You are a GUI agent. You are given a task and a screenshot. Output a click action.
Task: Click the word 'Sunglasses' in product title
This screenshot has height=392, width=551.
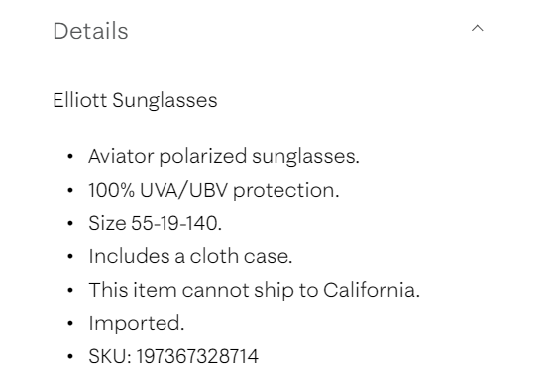tap(165, 101)
